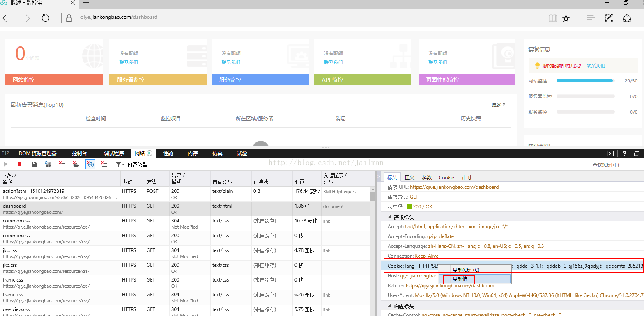This screenshot has height=316, width=644.
Task: Sort by 名称/路径 column header
Action: tap(60, 179)
